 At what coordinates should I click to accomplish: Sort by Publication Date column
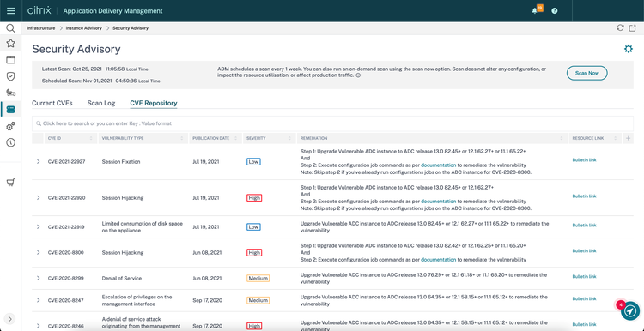[x=215, y=139]
